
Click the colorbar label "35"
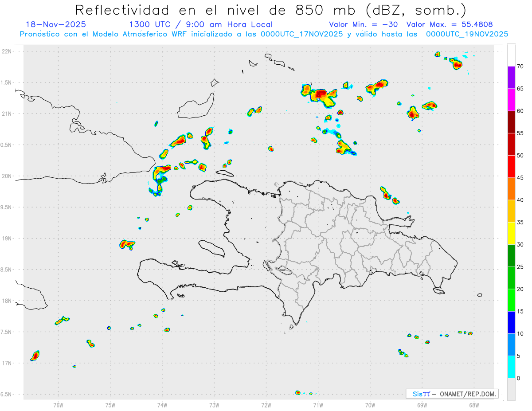point(520,223)
